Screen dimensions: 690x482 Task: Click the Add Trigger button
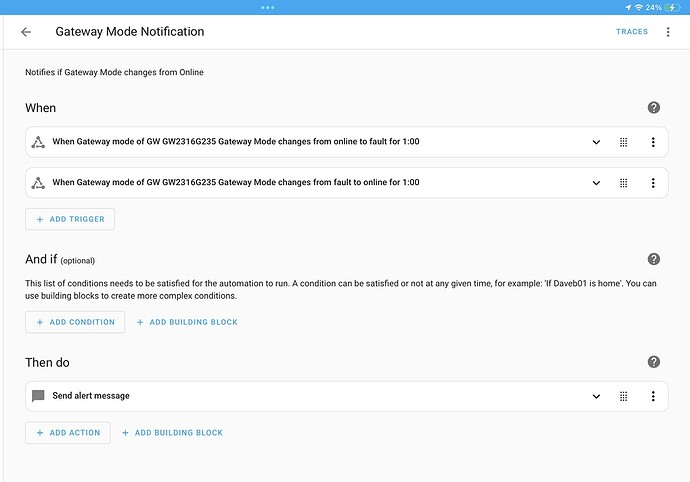click(70, 219)
